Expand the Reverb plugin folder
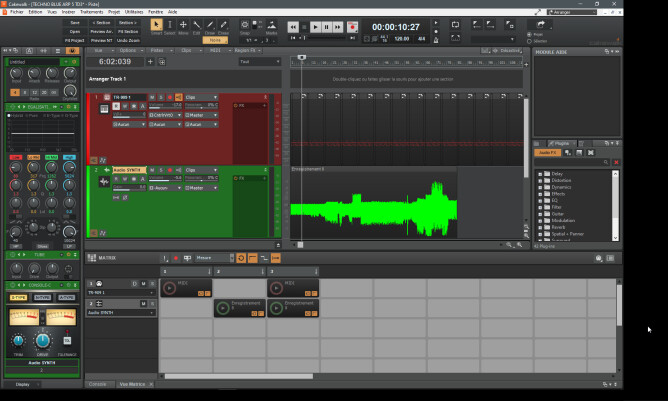668x401 pixels. click(x=540, y=227)
